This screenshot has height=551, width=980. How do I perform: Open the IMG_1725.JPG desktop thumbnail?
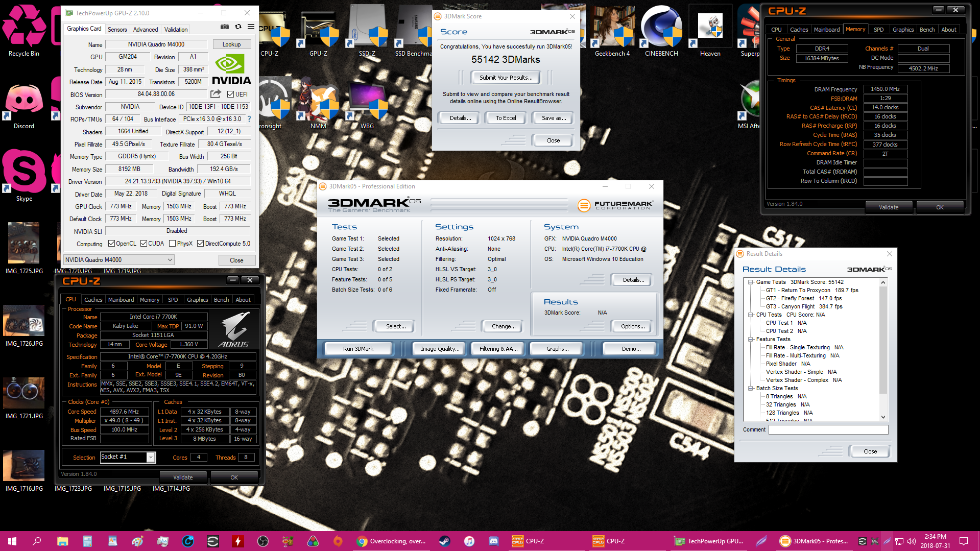[24, 249]
